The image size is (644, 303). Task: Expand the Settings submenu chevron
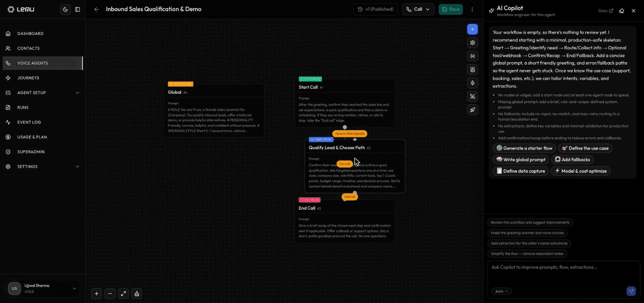[77, 167]
